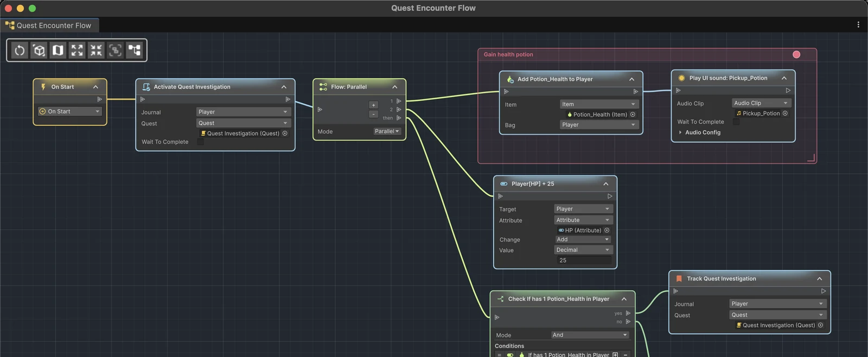
Task: Open the Item dropdown in Add Potion_Health node
Action: pyautogui.click(x=599, y=104)
